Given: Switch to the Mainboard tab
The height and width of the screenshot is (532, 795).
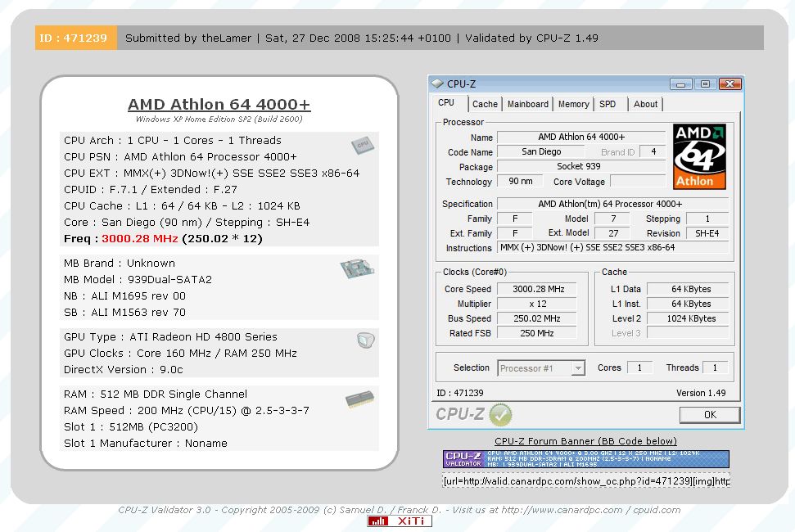Looking at the screenshot, I should 528,104.
